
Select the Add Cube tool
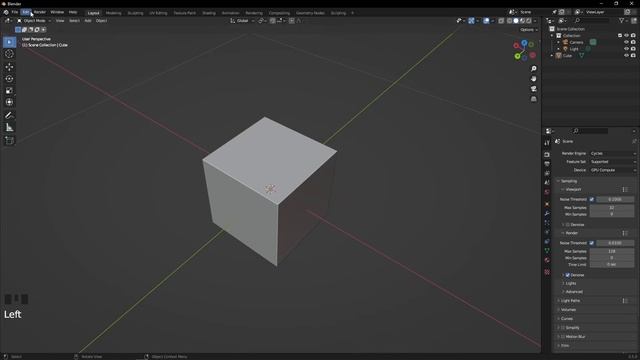9,141
